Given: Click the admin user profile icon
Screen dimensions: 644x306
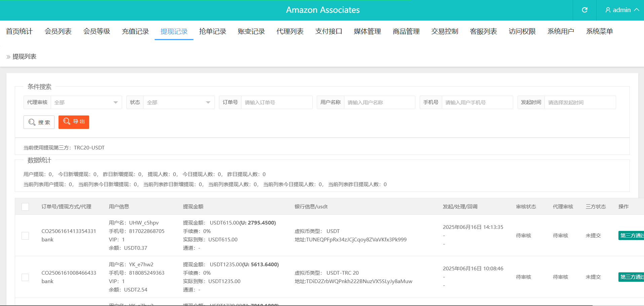Looking at the screenshot, I should tap(608, 10).
